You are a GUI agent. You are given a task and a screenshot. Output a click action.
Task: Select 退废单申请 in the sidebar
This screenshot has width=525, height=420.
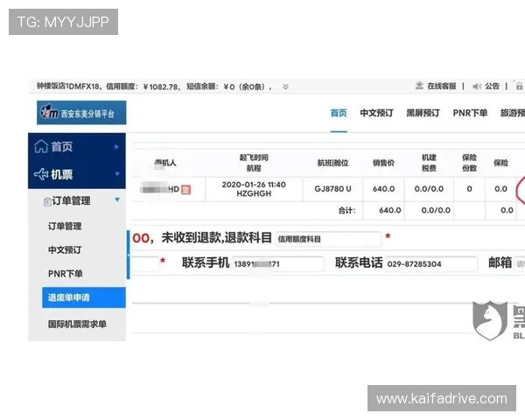pos(84,297)
